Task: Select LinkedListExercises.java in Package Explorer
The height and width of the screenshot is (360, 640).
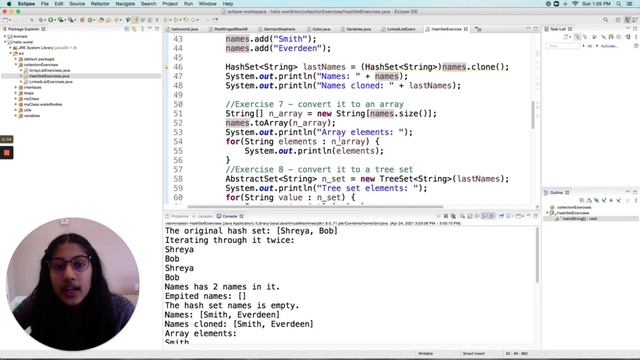Action: point(50,82)
